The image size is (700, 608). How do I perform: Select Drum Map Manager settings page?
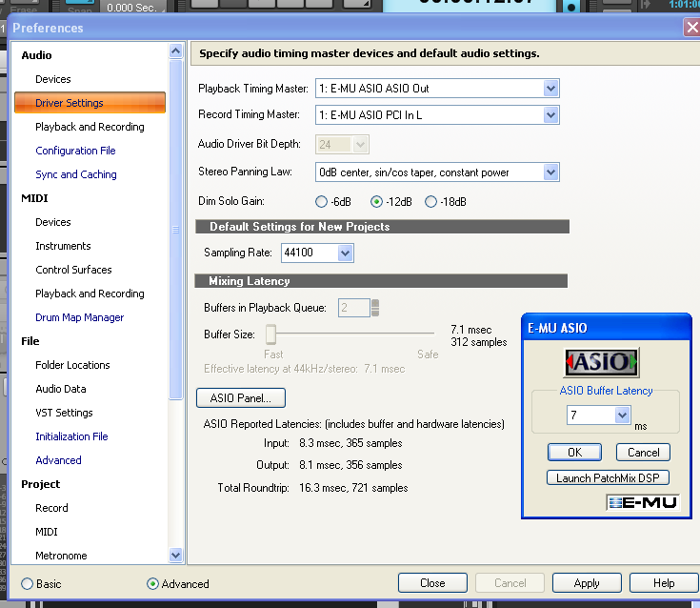(x=79, y=317)
